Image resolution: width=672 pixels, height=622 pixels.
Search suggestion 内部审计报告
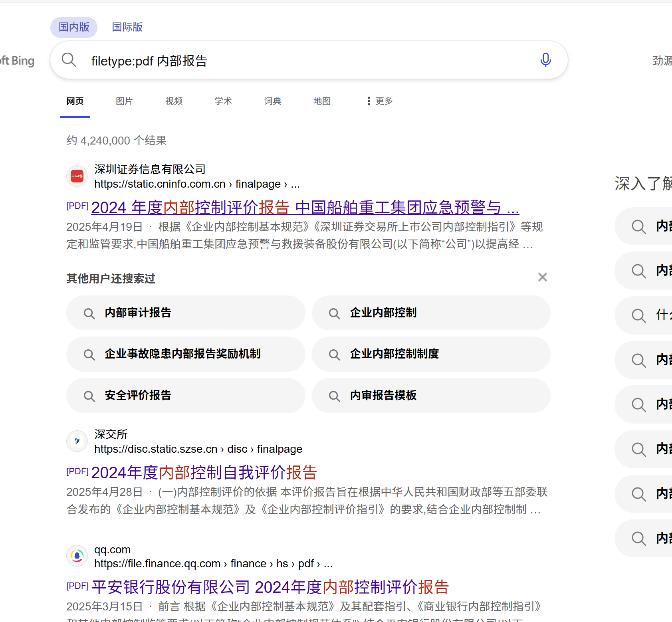[186, 313]
